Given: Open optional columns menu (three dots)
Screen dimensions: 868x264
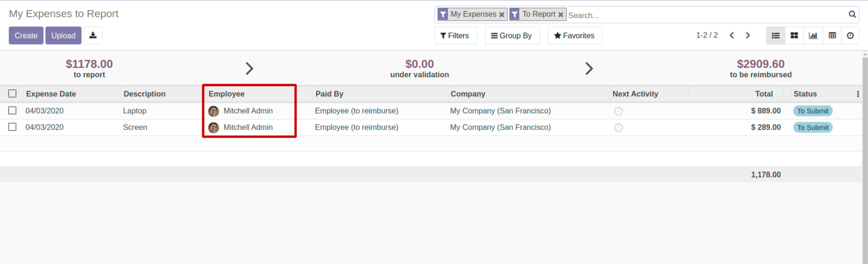Looking at the screenshot, I should [x=858, y=94].
